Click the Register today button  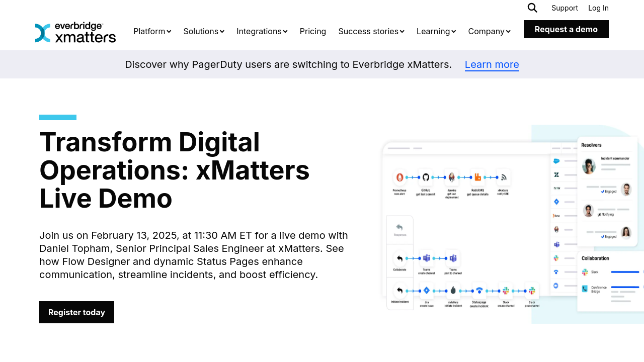click(x=76, y=312)
